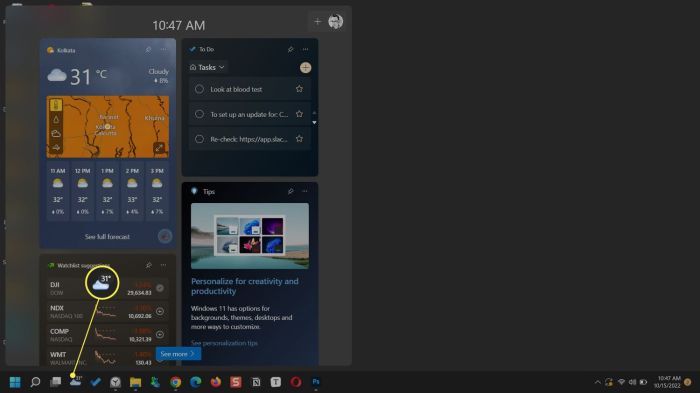Screen dimensions: 700x393
Task: Open the profile avatar in widgets header
Action: (x=335, y=21)
